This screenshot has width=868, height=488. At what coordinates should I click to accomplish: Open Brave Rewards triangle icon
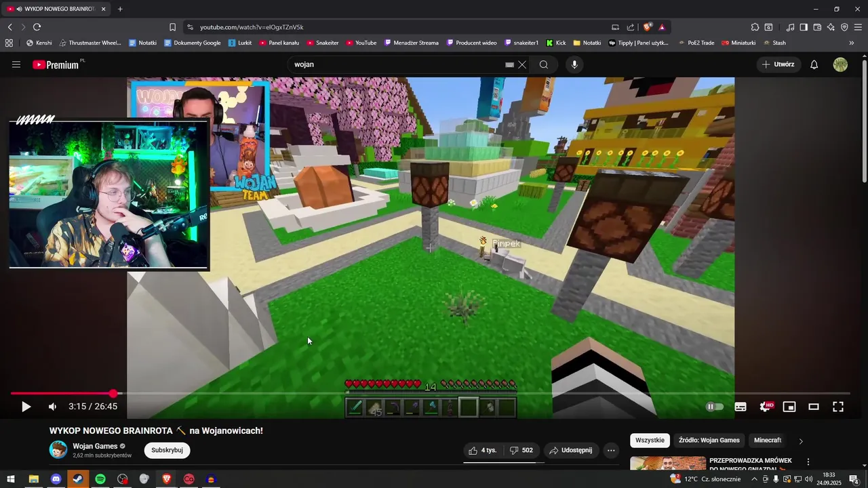[x=662, y=27]
